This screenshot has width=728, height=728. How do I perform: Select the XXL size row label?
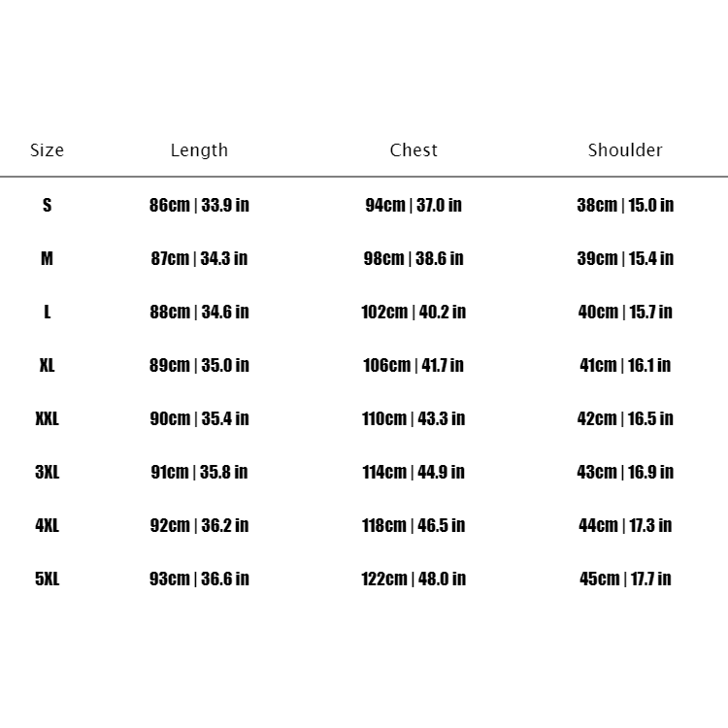pos(47,418)
